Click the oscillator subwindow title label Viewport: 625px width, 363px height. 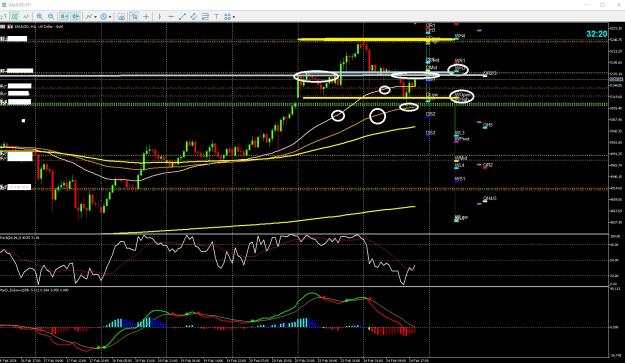20,237
